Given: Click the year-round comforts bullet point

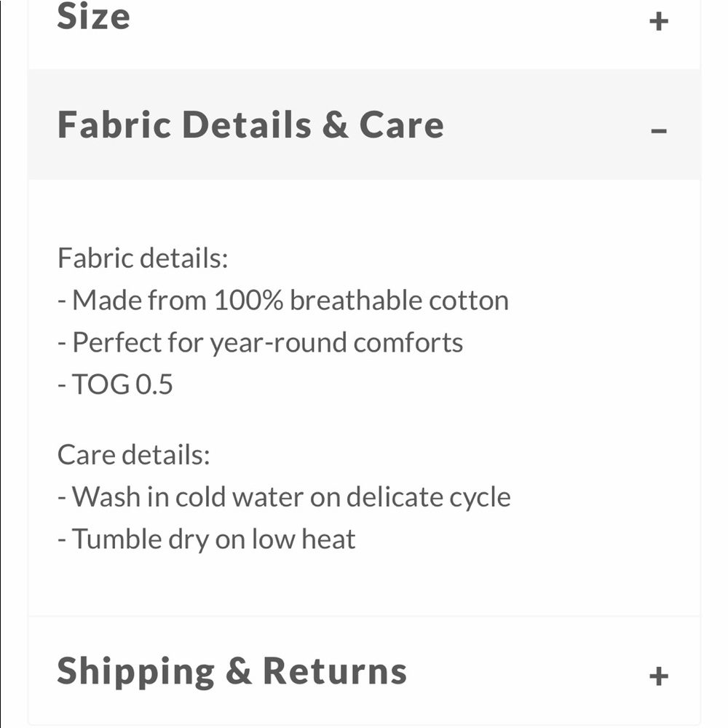Looking at the screenshot, I should pyautogui.click(x=261, y=341).
